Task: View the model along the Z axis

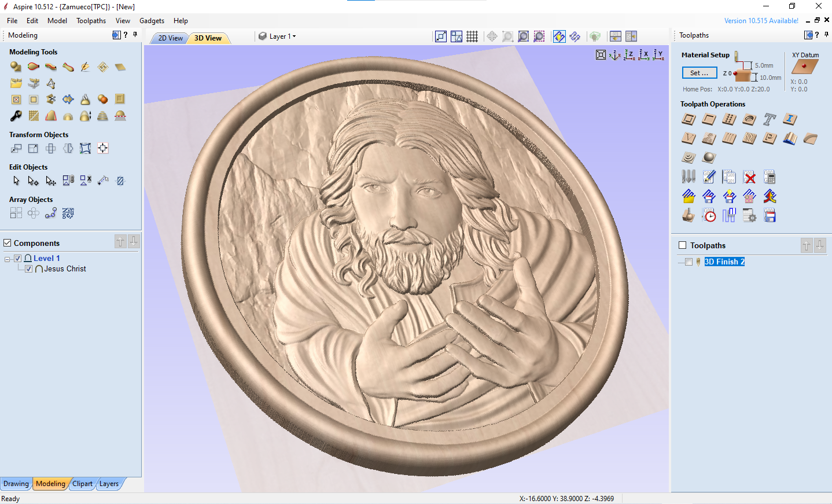Action: click(629, 55)
